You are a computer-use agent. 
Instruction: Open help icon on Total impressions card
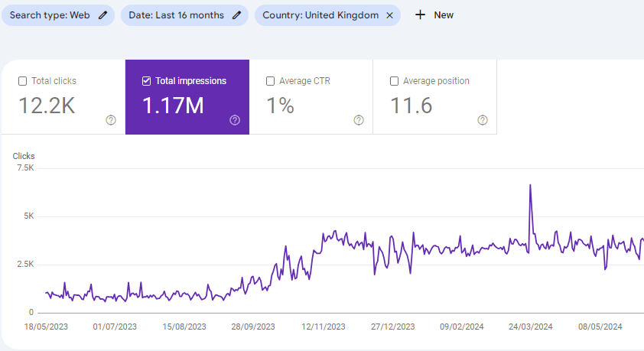[x=235, y=120]
